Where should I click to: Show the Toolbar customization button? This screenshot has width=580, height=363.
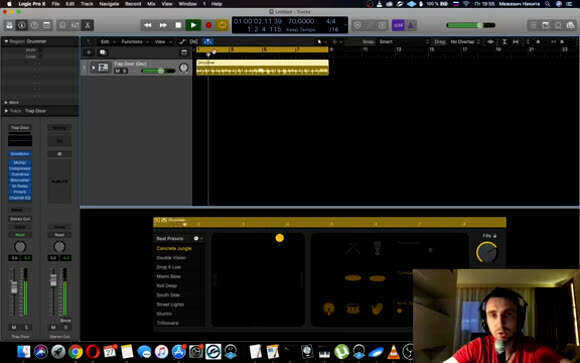tap(47, 25)
